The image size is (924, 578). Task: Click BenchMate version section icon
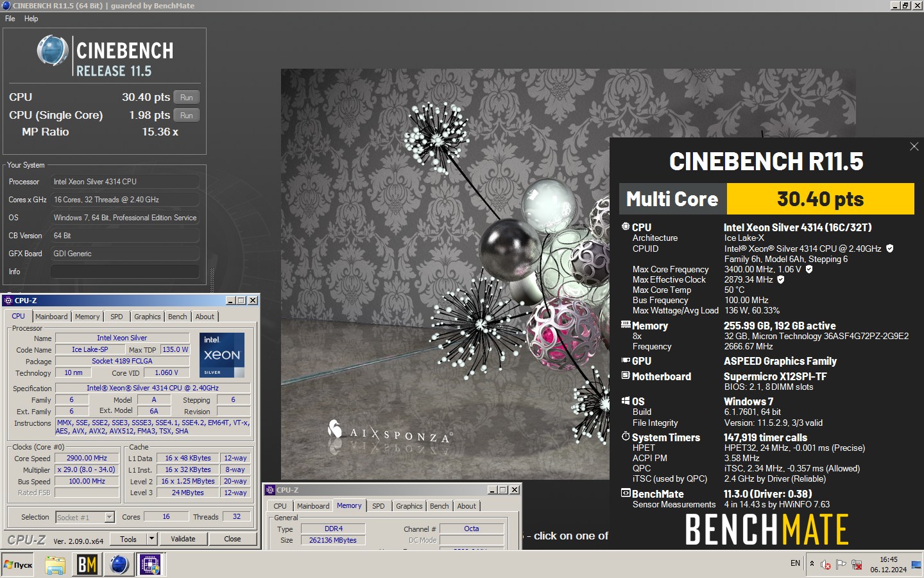(626, 493)
